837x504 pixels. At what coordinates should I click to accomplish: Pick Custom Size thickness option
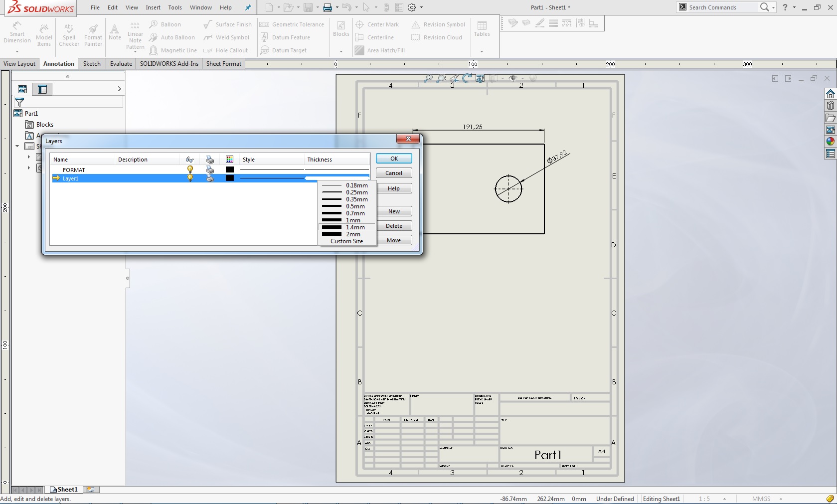(346, 241)
